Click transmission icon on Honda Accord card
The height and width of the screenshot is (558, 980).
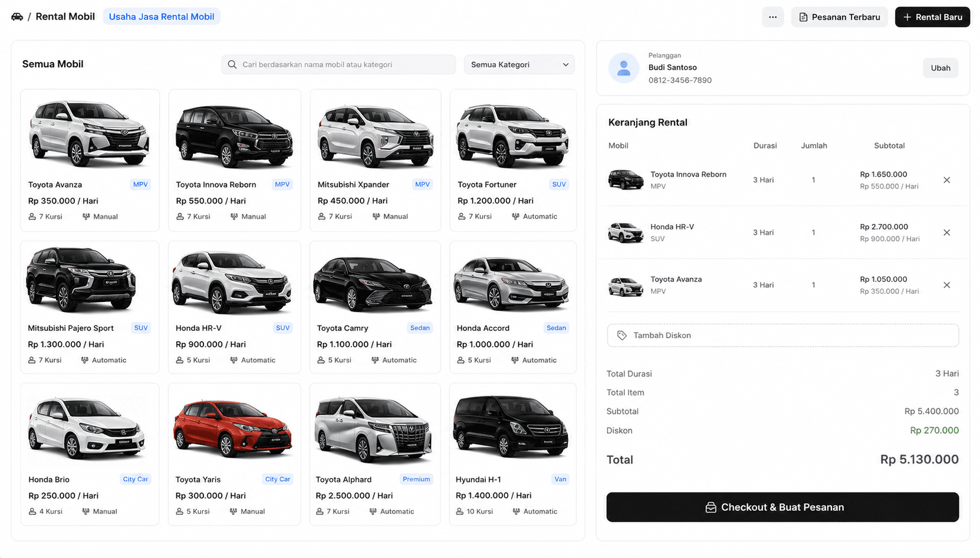coord(515,360)
